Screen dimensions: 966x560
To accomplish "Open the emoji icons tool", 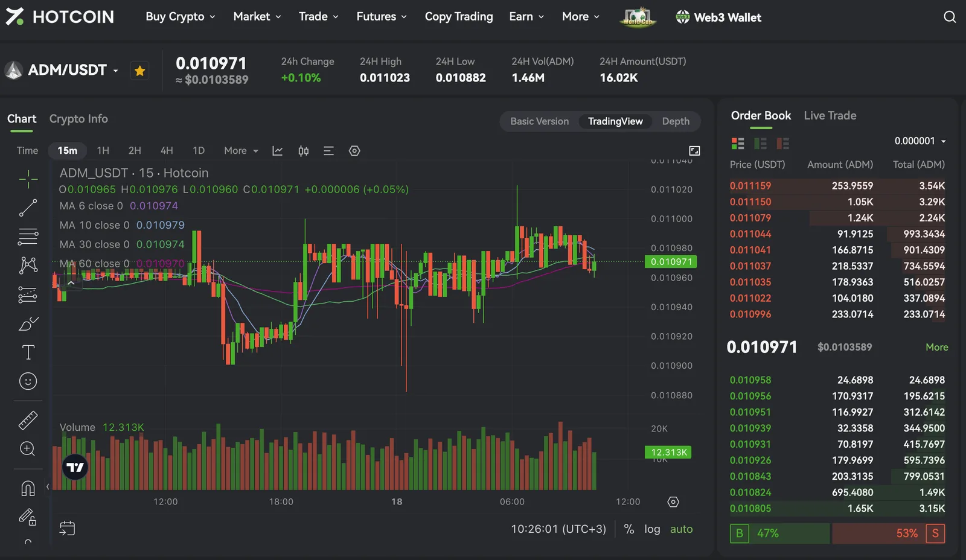I will tap(28, 381).
